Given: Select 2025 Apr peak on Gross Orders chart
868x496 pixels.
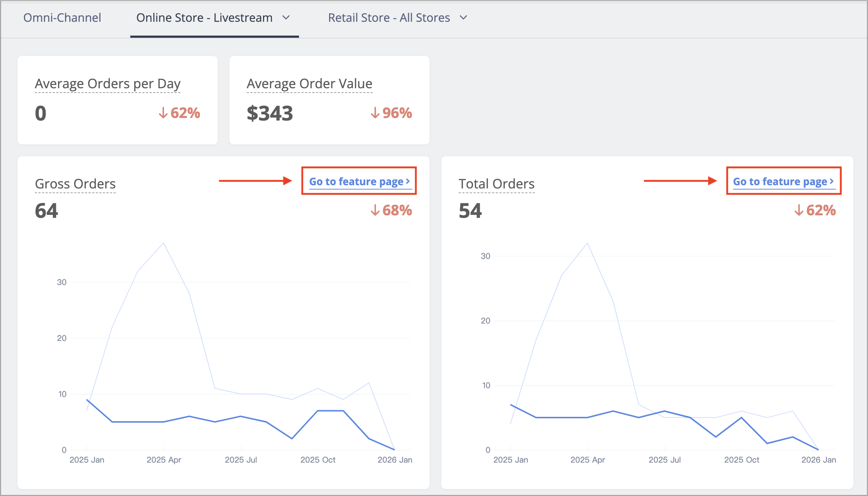Looking at the screenshot, I should 164,243.
